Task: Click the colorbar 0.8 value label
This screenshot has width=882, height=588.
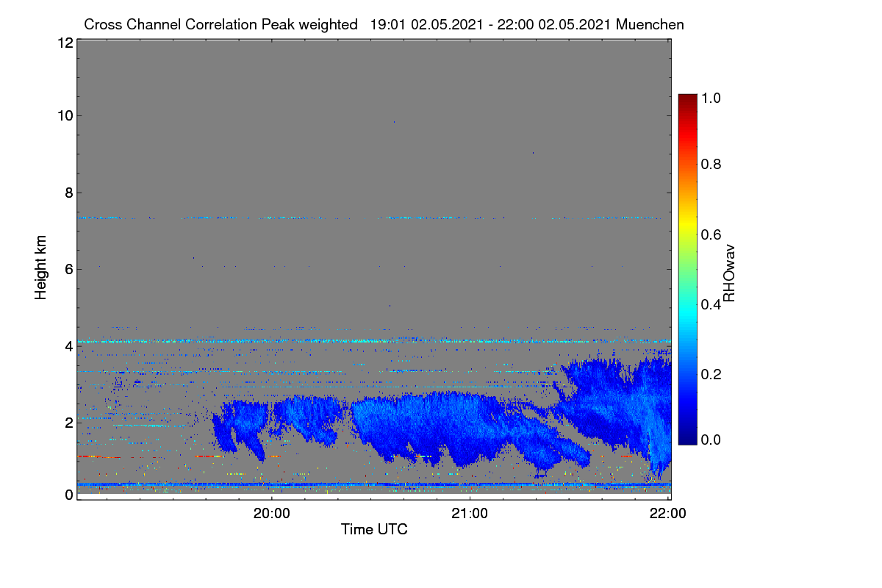Action: click(x=711, y=163)
